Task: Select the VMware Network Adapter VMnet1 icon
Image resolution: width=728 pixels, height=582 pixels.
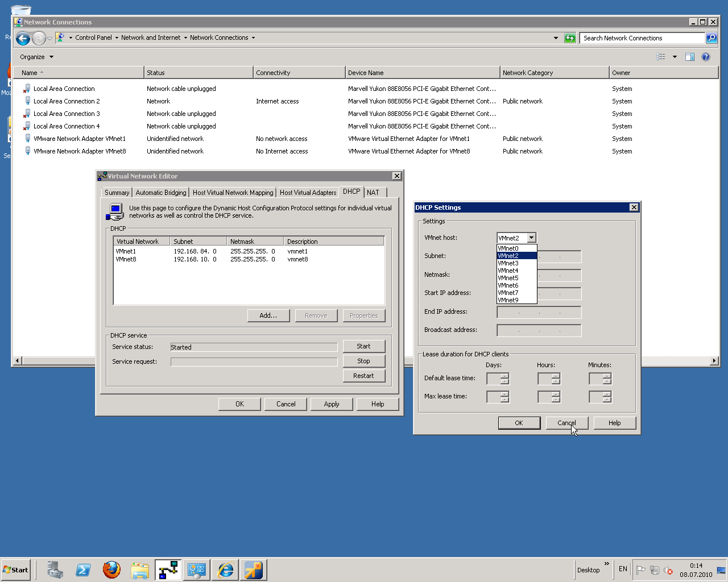Action: point(27,139)
